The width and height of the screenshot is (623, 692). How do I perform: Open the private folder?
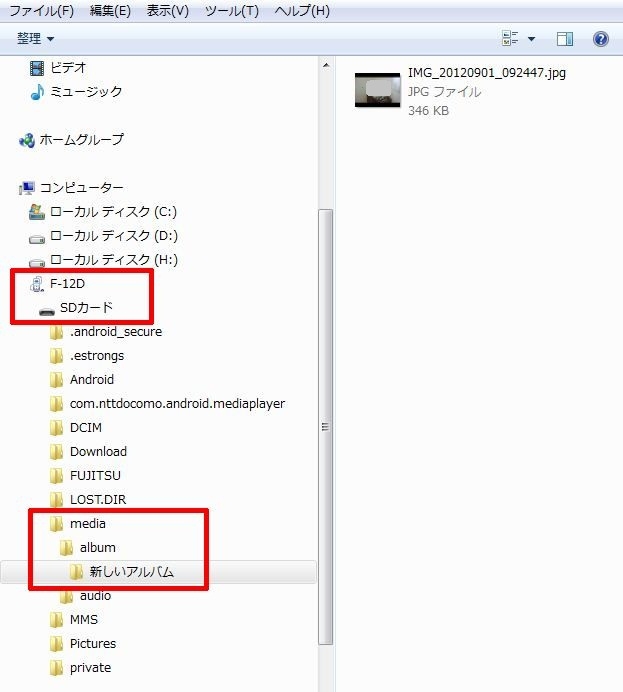pos(90,668)
